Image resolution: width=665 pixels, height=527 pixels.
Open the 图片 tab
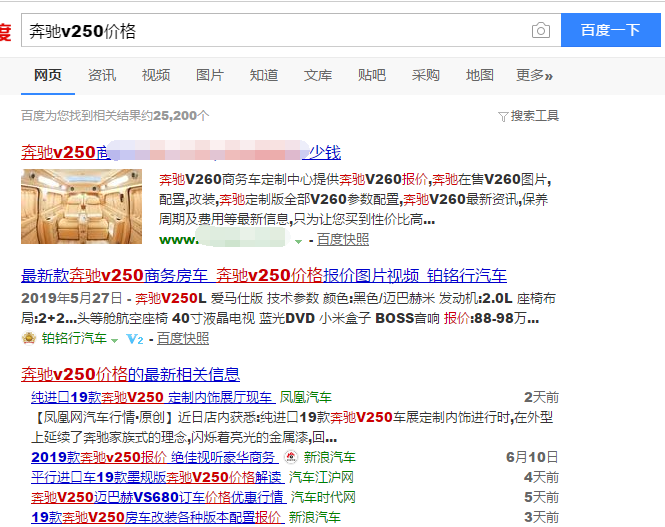[210, 75]
